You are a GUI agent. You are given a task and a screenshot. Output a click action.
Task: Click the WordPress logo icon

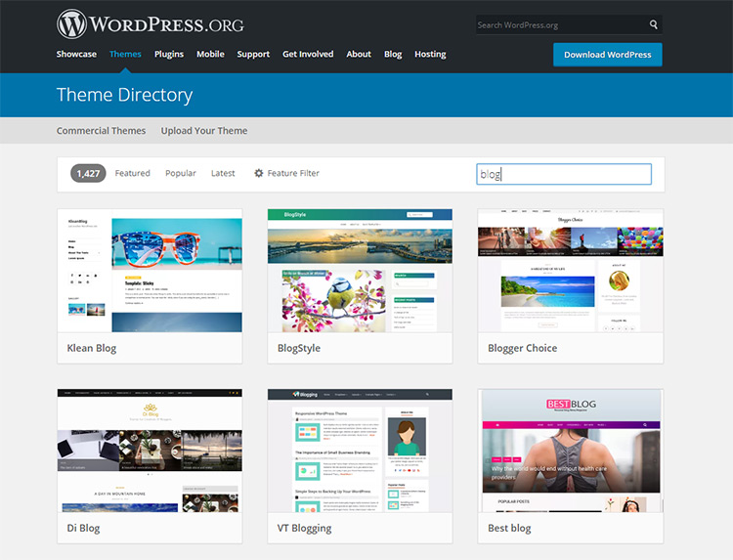(x=71, y=24)
